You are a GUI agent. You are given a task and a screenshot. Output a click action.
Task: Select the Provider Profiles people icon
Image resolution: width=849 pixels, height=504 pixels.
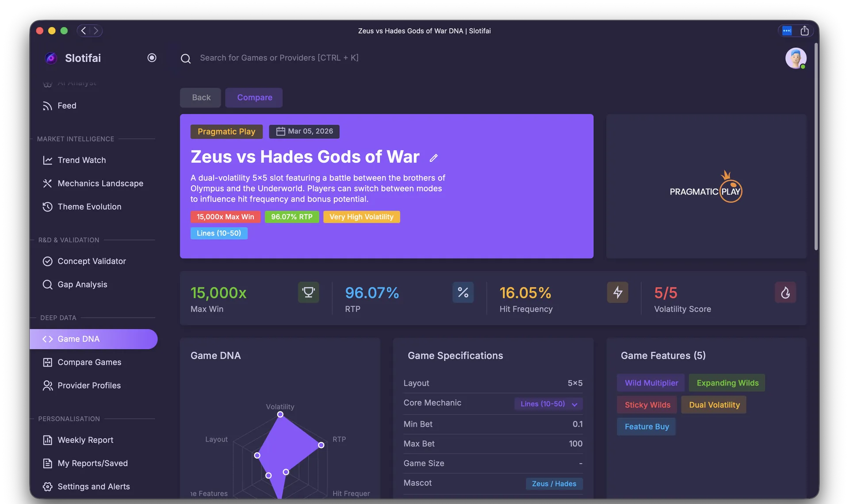click(48, 386)
